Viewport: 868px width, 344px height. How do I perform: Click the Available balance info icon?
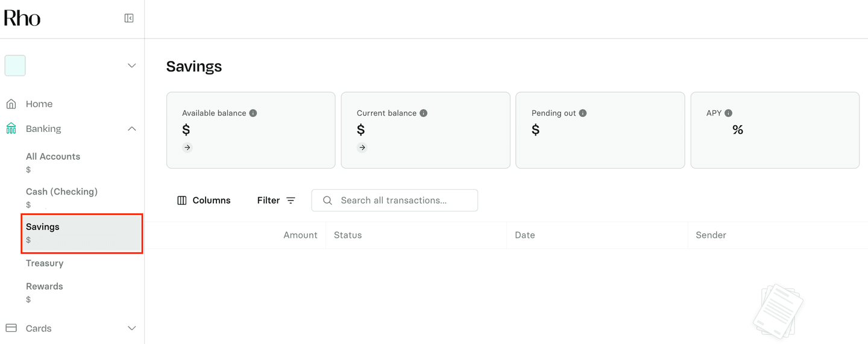[x=253, y=113]
